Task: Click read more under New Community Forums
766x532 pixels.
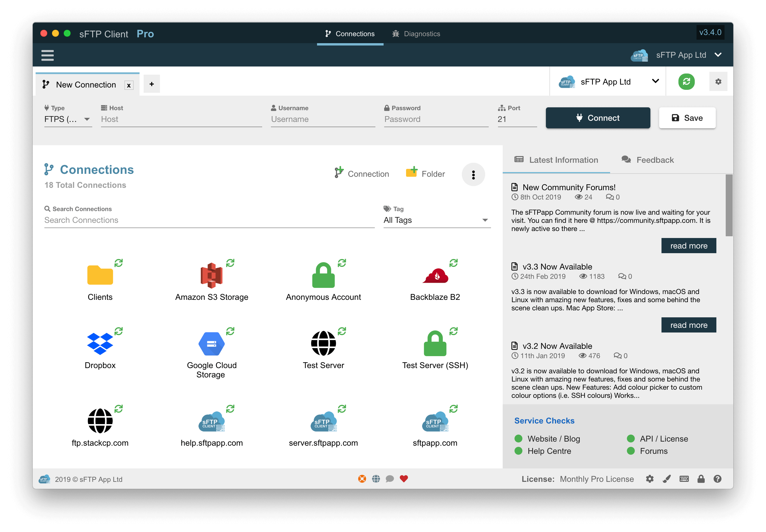Action: click(x=688, y=246)
